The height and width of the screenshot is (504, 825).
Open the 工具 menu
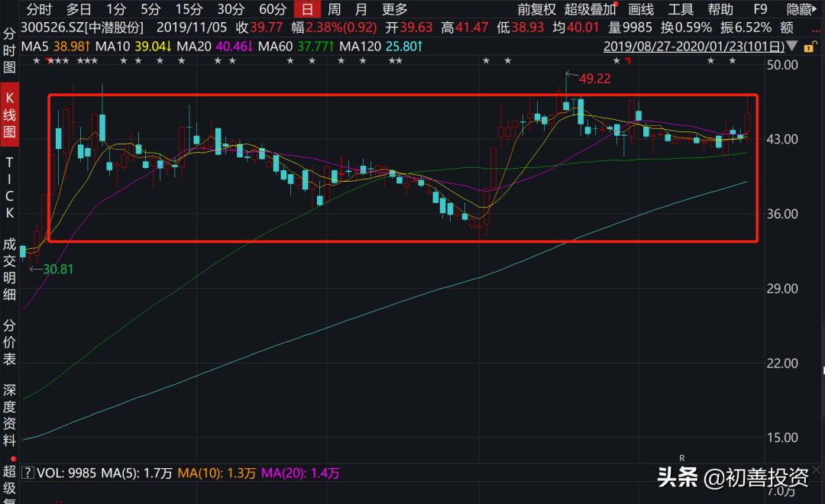[681, 9]
